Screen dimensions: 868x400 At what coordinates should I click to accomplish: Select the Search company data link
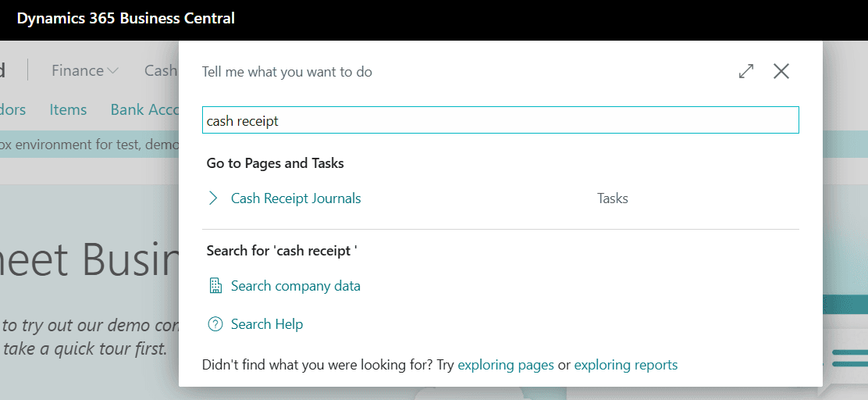click(x=296, y=286)
